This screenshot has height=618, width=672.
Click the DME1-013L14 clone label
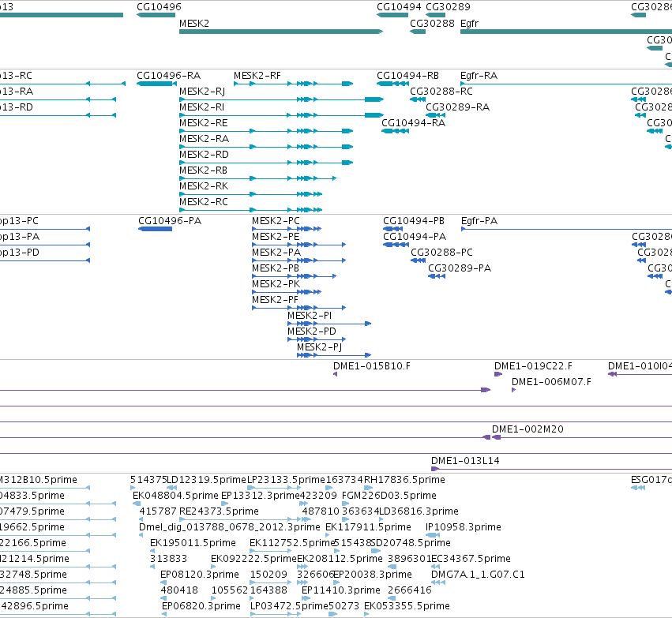[465, 461]
